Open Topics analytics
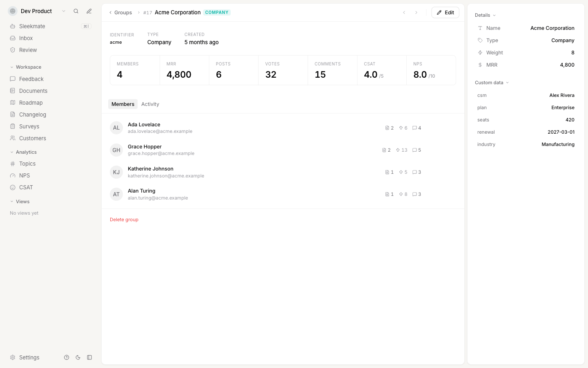The height and width of the screenshot is (368, 588). click(50, 164)
